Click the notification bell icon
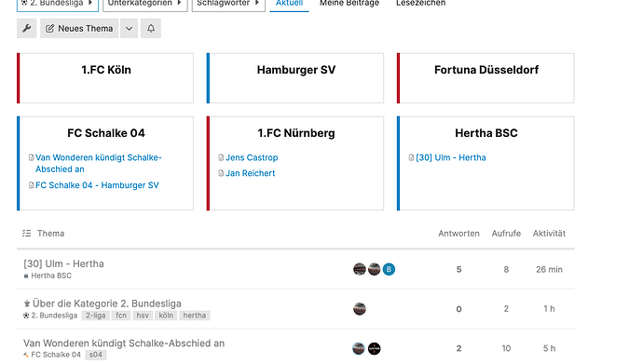Image resolution: width=643 pixels, height=364 pixels. pyautogui.click(x=151, y=28)
